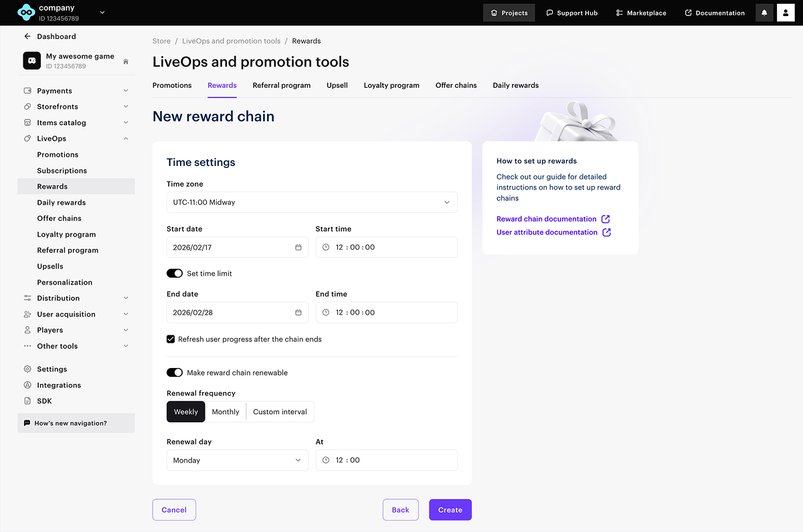
Task: Click the clock icon in Start time
Action: pyautogui.click(x=326, y=248)
